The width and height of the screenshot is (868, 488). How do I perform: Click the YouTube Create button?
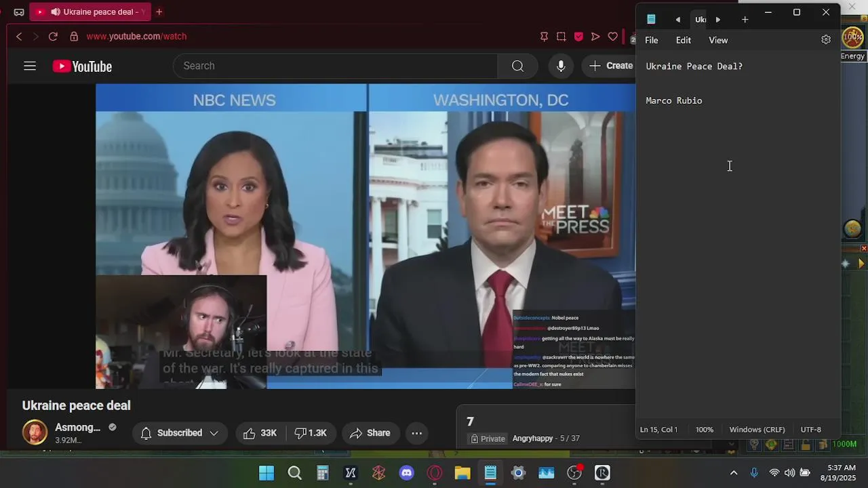[x=610, y=66]
